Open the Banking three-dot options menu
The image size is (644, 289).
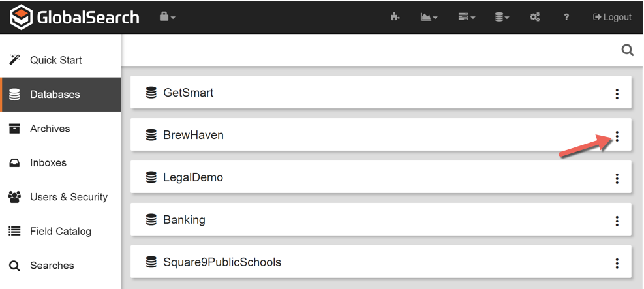[617, 221]
